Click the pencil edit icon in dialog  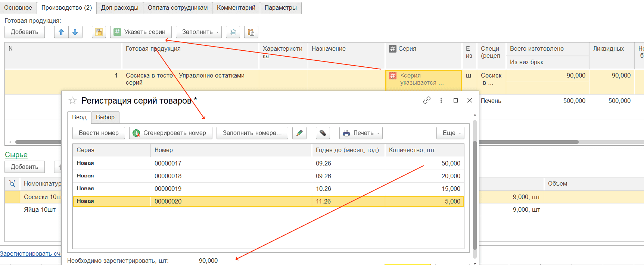pyautogui.click(x=299, y=133)
